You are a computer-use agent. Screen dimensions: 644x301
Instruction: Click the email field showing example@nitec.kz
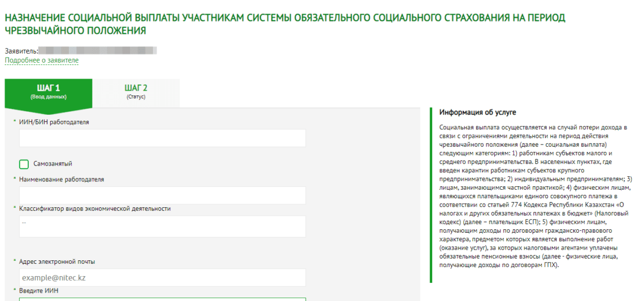162,277
